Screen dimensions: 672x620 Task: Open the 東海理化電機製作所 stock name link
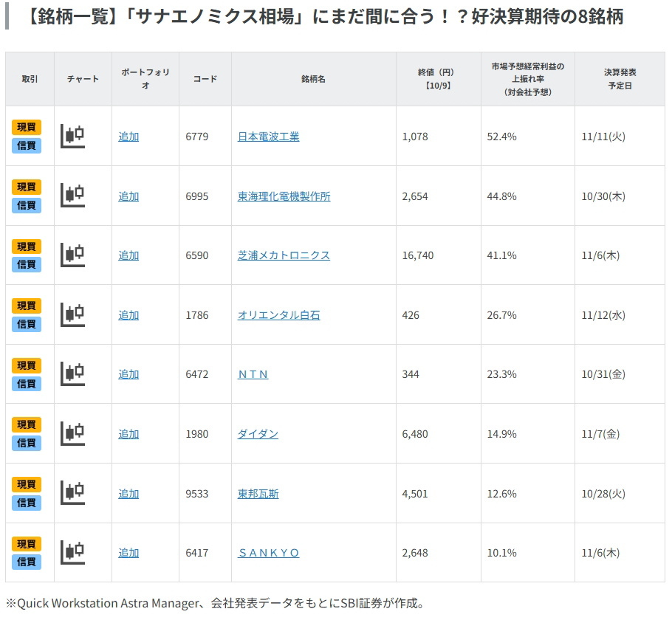284,196
